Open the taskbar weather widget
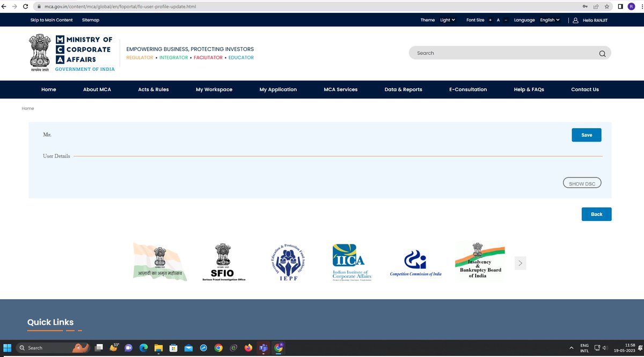The height and width of the screenshot is (357, 644). click(x=114, y=347)
